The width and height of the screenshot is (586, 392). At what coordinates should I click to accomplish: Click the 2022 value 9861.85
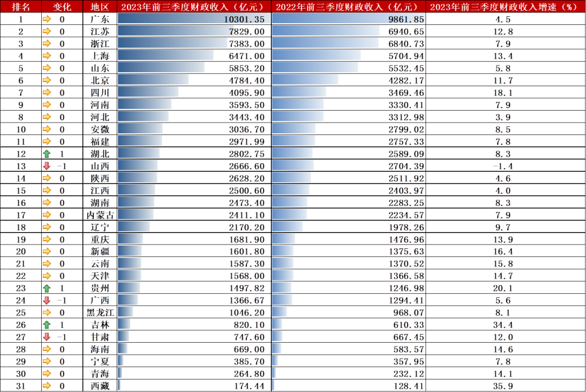(406, 20)
